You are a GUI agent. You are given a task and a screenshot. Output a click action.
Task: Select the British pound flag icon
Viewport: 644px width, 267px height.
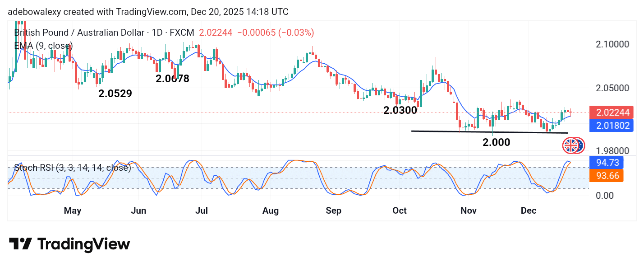[x=570, y=145]
